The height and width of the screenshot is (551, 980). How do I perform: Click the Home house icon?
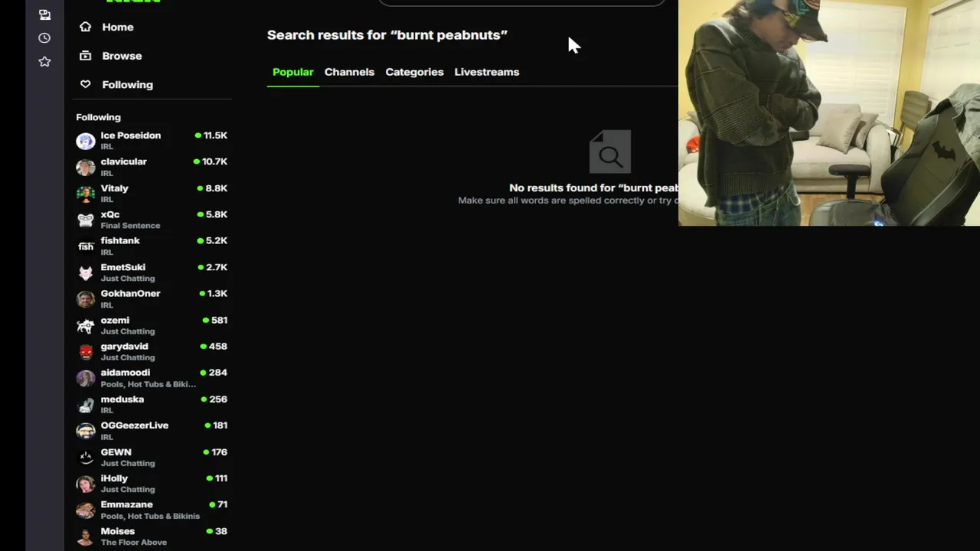86,27
